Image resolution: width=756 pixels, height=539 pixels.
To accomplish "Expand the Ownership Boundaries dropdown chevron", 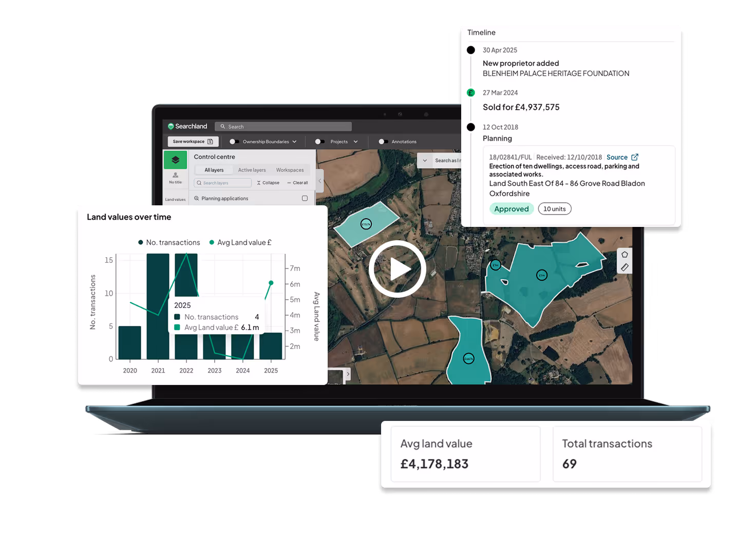I will [x=294, y=142].
